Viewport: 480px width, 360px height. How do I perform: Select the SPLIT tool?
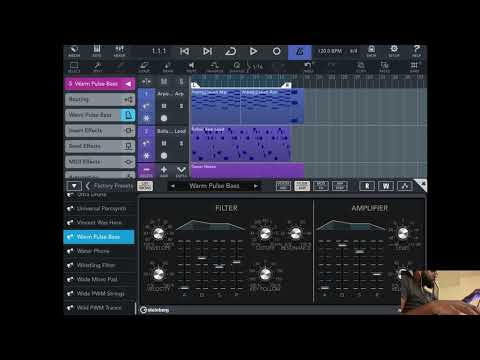pos(97,67)
